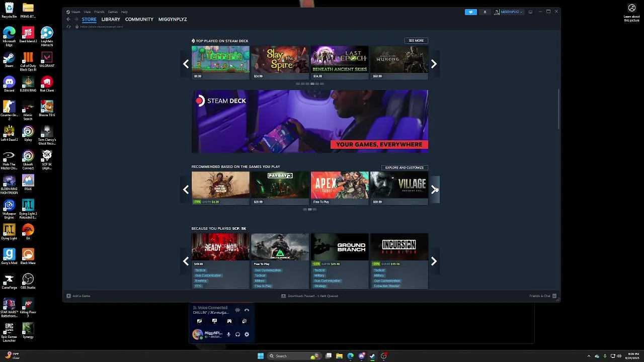The height and width of the screenshot is (362, 644).
Task: Previous arrow on Top Played Steam Deck carousel
Action: (186, 64)
